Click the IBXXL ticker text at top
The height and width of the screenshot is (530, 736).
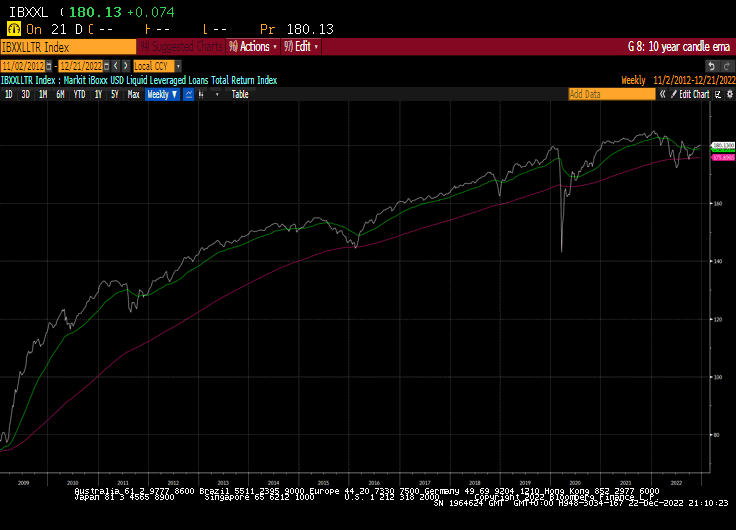(29, 12)
